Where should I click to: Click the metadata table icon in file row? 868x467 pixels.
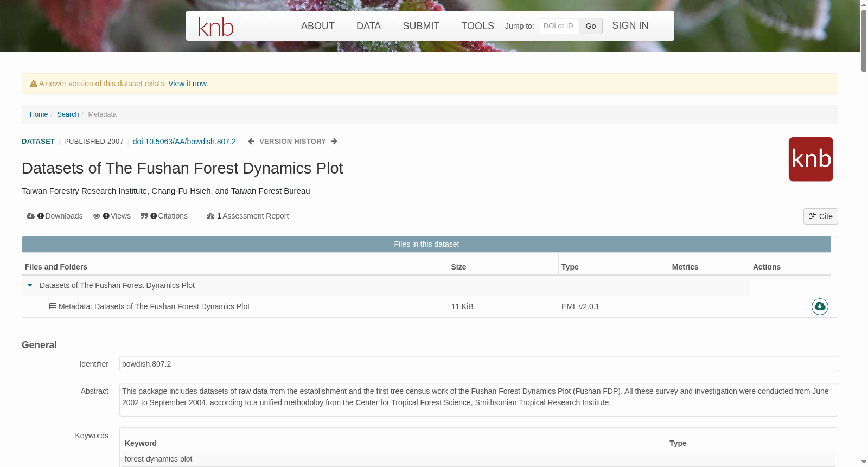click(53, 306)
